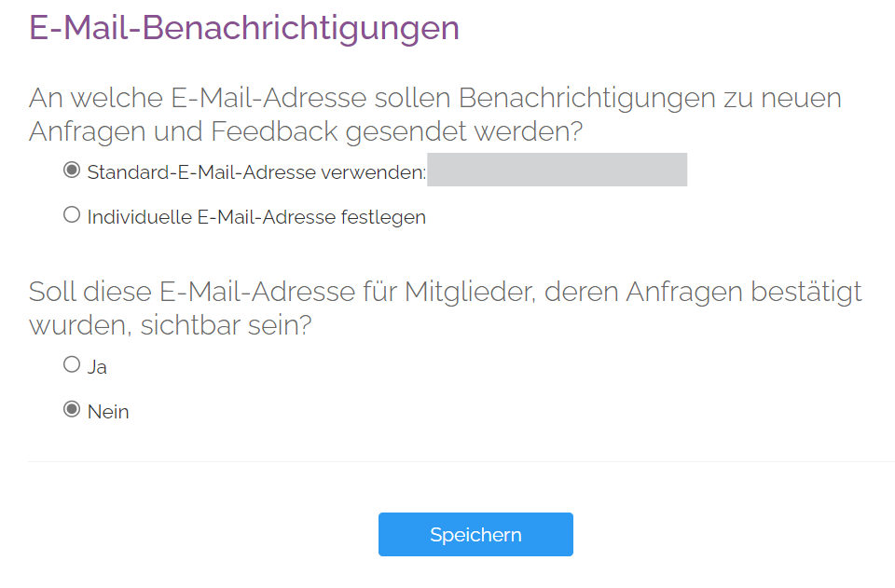Click the greyed-out standard email address box
Screen dimensions: 895x588
(x=557, y=171)
